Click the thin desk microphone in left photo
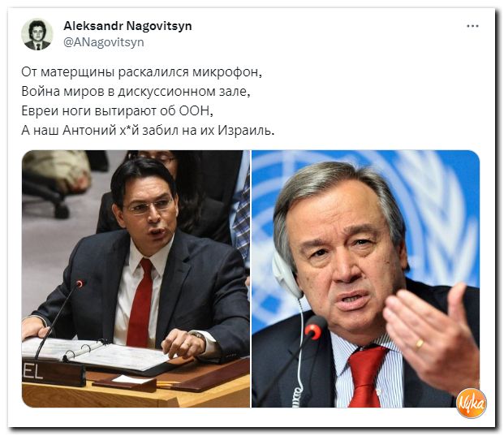The image size is (504, 436). [58, 318]
